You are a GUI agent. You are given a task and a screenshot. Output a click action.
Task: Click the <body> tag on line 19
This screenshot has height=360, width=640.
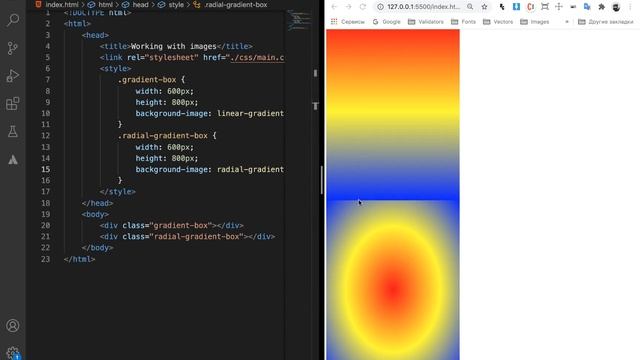coord(95,214)
